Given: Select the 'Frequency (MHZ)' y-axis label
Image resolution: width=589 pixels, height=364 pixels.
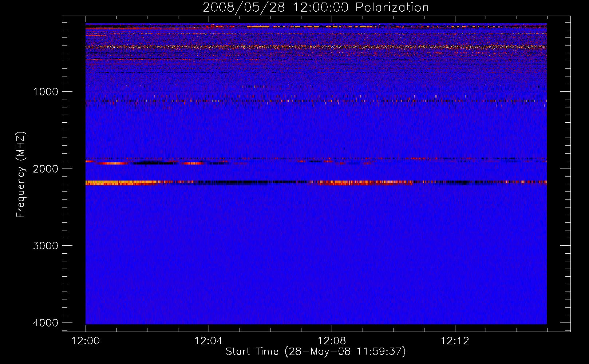Looking at the screenshot, I should tap(21, 175).
